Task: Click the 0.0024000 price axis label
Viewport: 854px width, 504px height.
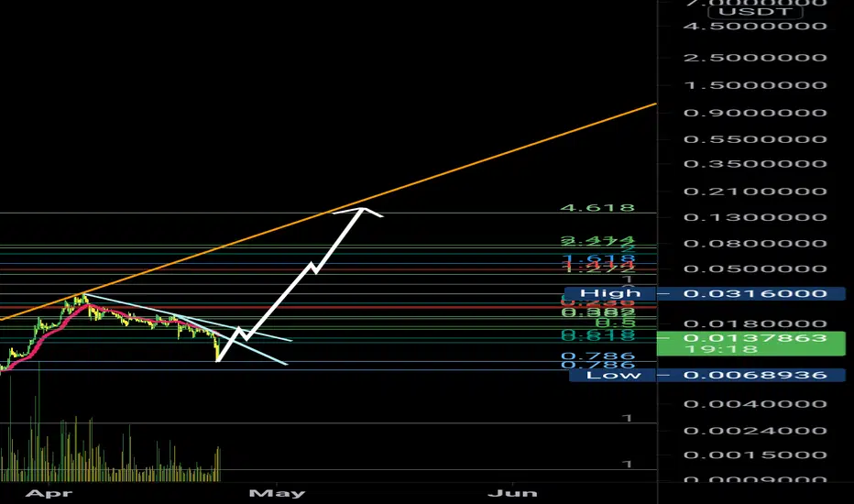Action: [755, 431]
